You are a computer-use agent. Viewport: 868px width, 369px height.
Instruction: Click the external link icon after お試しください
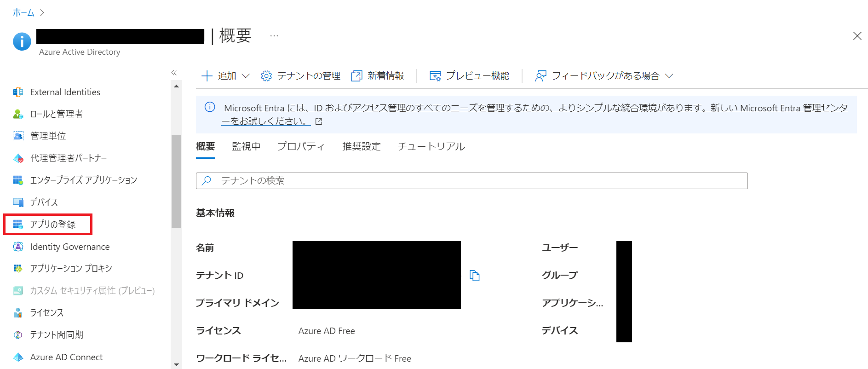319,121
